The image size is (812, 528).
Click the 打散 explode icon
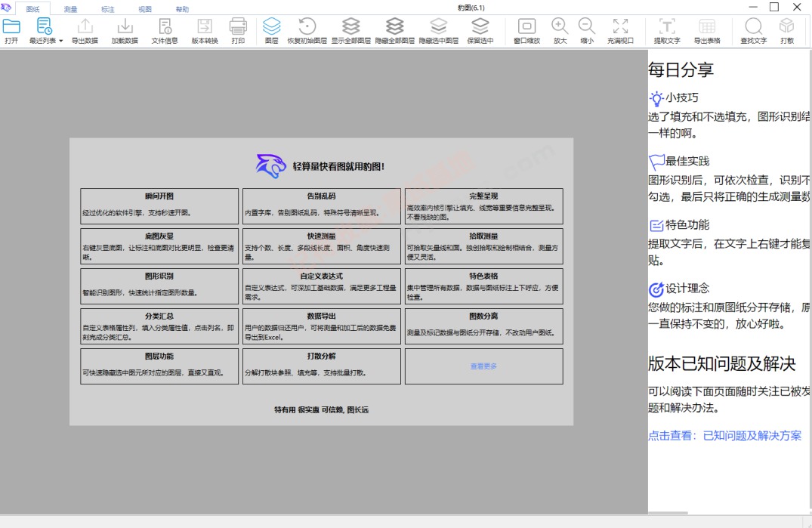pyautogui.click(x=786, y=26)
